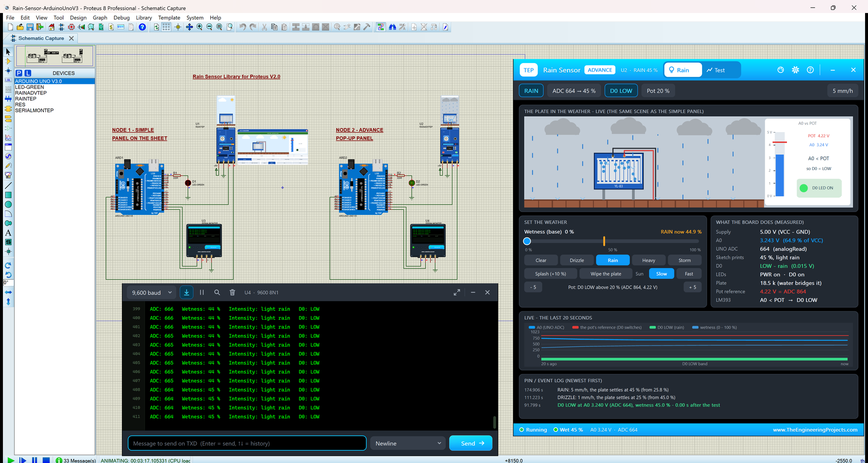Select the Fast rain speed option
The image size is (868, 463).
[x=689, y=274]
